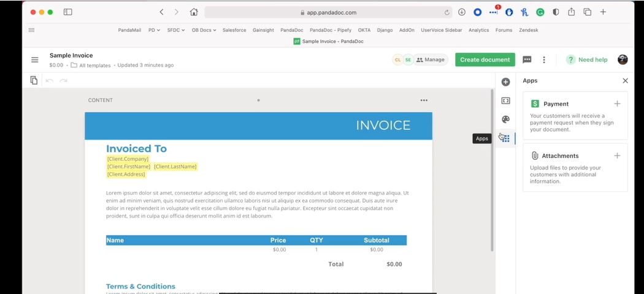Select the [Client.LastName] variable

click(175, 167)
